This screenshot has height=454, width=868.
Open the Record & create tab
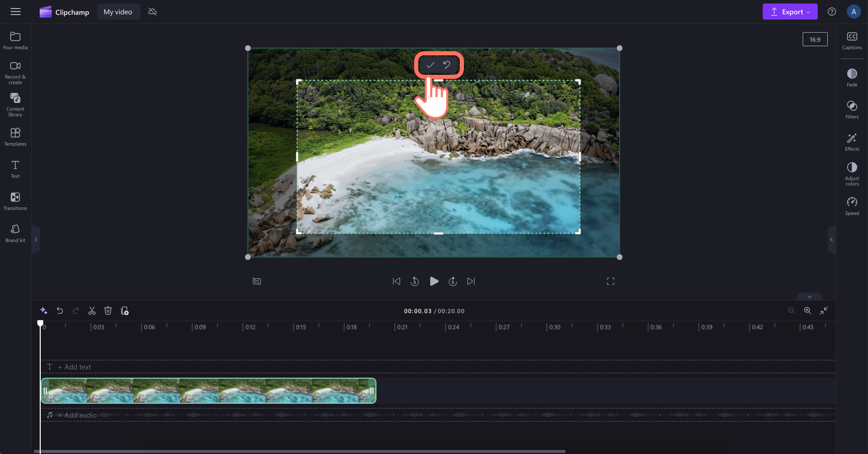coord(16,73)
